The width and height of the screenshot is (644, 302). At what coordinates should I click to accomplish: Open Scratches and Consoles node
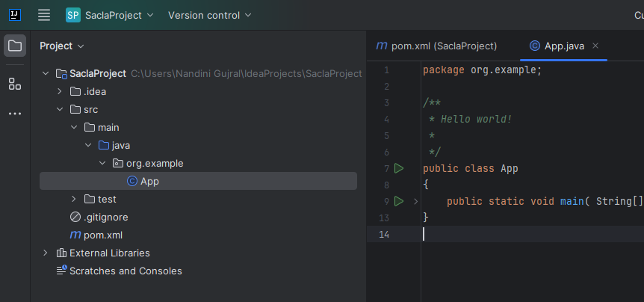(126, 271)
